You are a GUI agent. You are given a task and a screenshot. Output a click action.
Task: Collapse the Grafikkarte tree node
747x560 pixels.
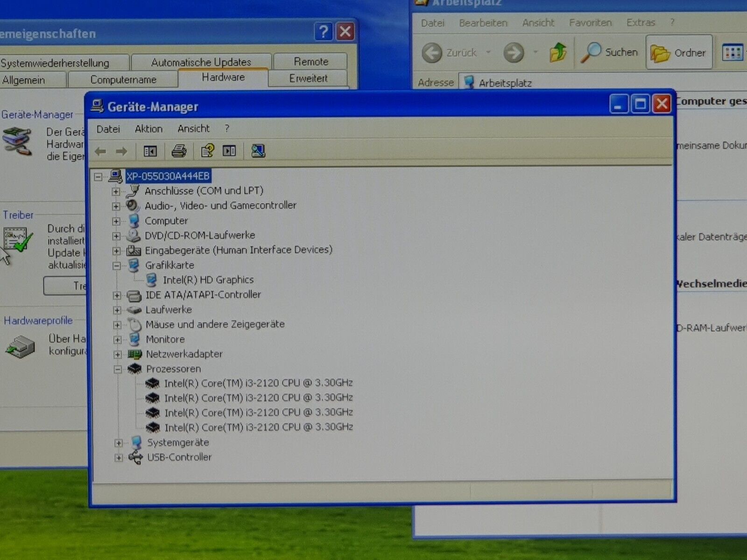[117, 266]
